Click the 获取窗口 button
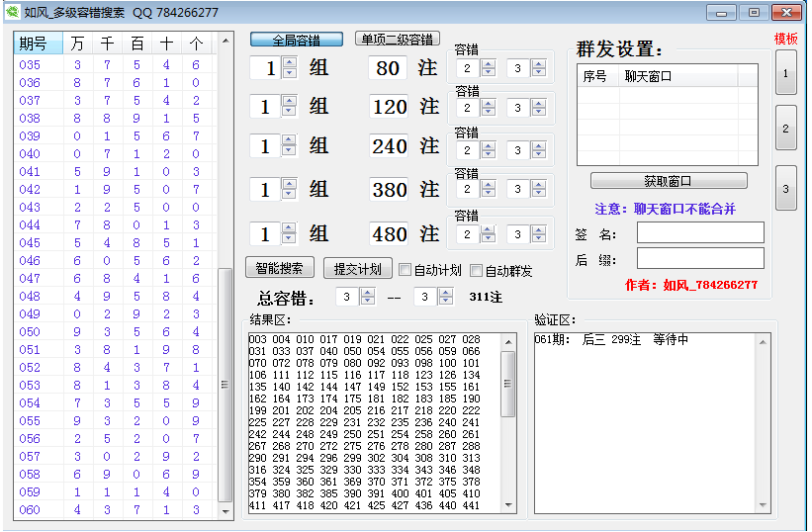The height and width of the screenshot is (532, 812). (669, 181)
